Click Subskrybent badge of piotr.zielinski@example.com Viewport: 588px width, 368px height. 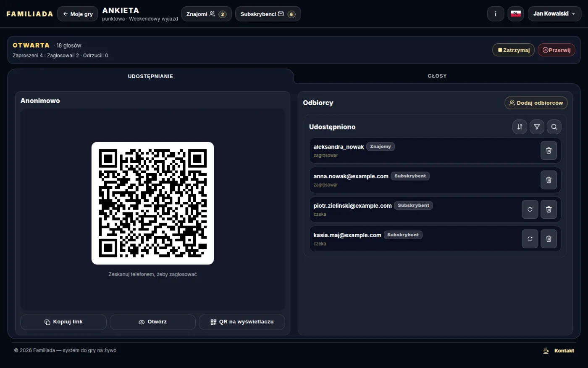(413, 205)
